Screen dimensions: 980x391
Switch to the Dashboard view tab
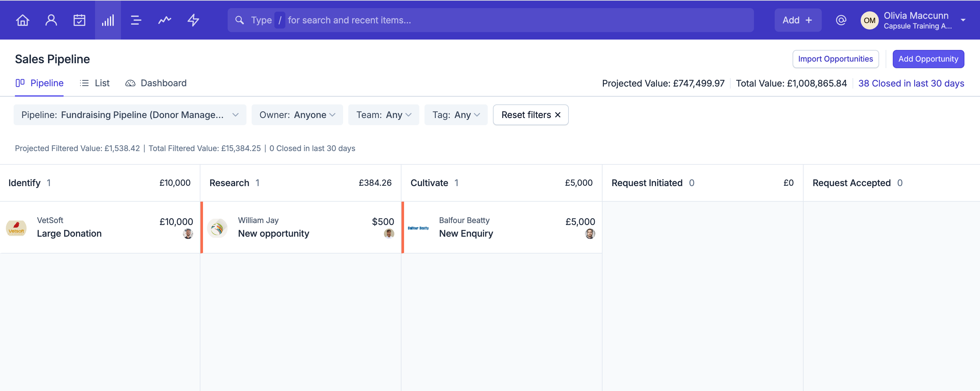click(156, 83)
